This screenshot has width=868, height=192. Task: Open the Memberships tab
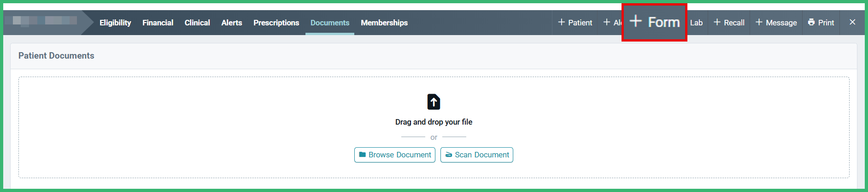coord(384,23)
